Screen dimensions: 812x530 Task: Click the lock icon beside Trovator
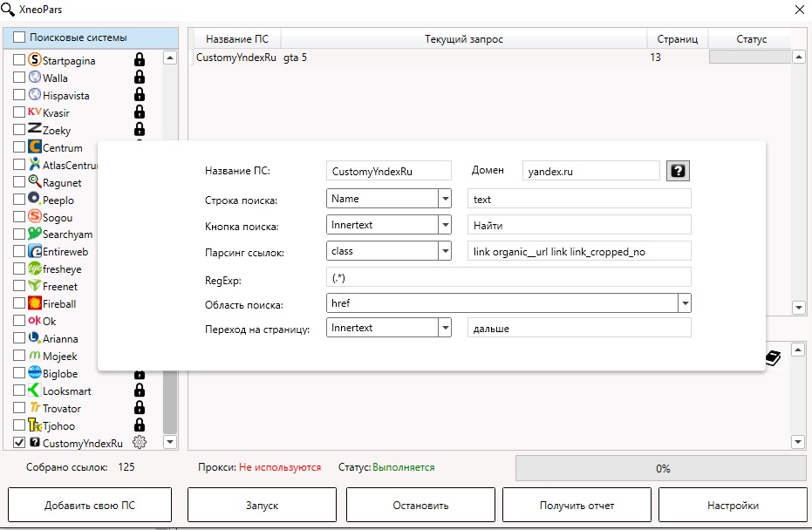(140, 408)
